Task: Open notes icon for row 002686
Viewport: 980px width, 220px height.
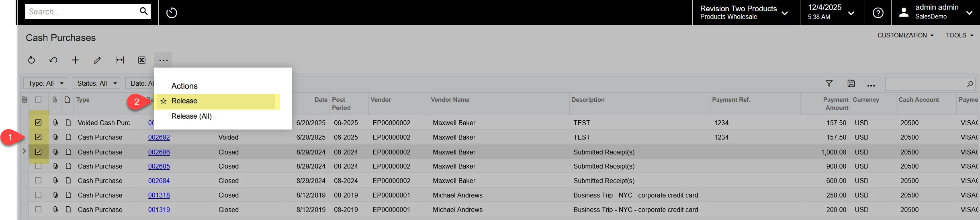Action: point(68,152)
